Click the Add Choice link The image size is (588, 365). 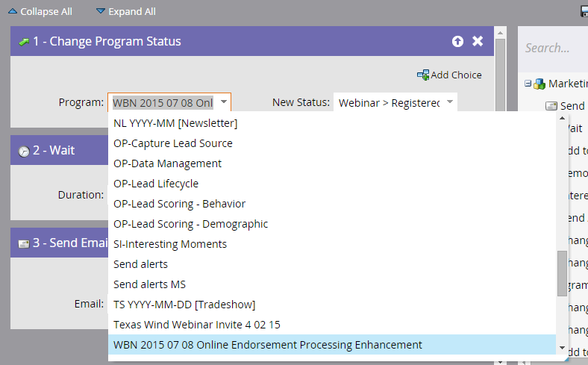pyautogui.click(x=456, y=75)
